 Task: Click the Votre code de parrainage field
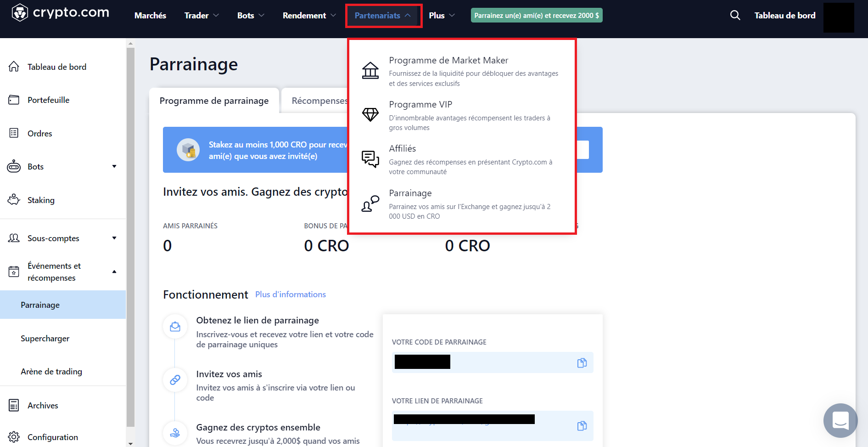coord(492,362)
